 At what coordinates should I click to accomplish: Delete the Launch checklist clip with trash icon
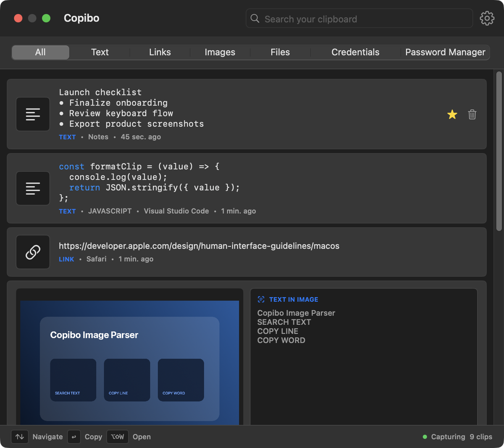point(472,114)
